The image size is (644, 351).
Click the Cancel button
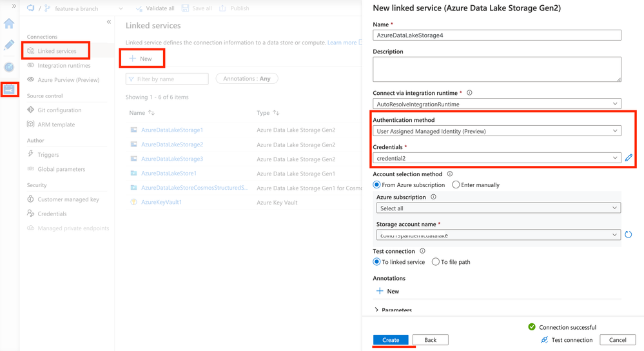(x=618, y=340)
